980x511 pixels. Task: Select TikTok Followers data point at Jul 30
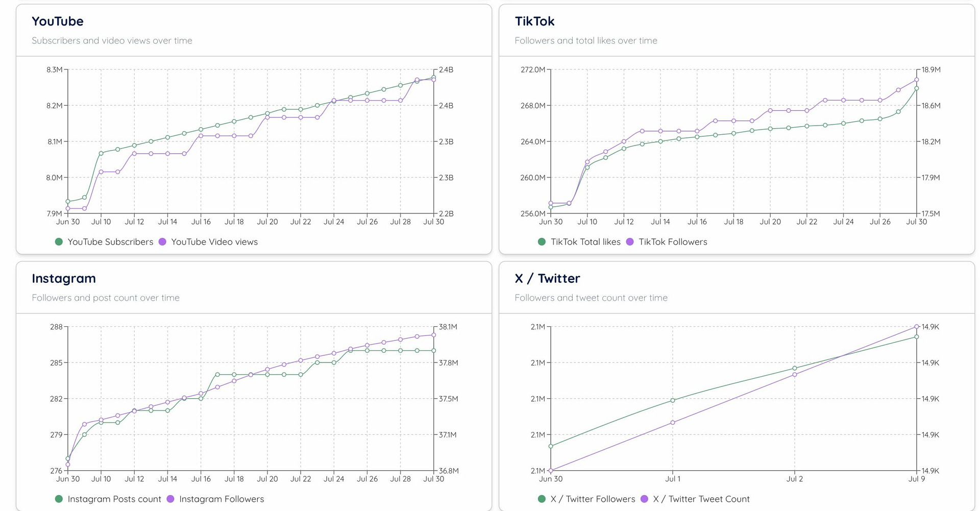click(x=917, y=80)
